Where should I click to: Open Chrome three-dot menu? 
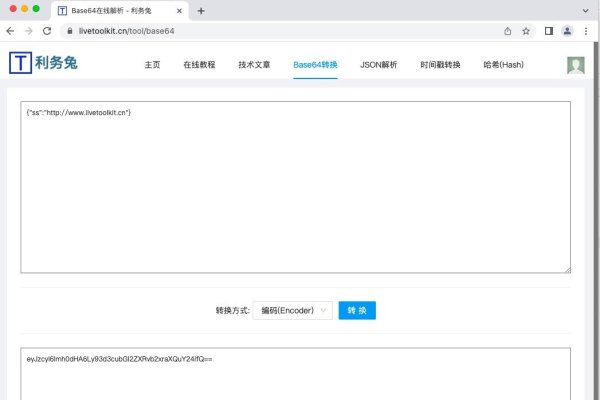[x=586, y=31]
